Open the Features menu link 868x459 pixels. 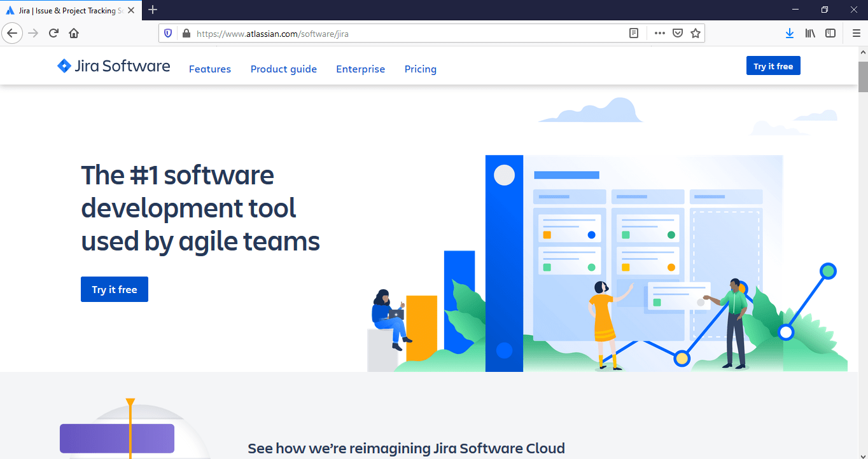pos(210,69)
